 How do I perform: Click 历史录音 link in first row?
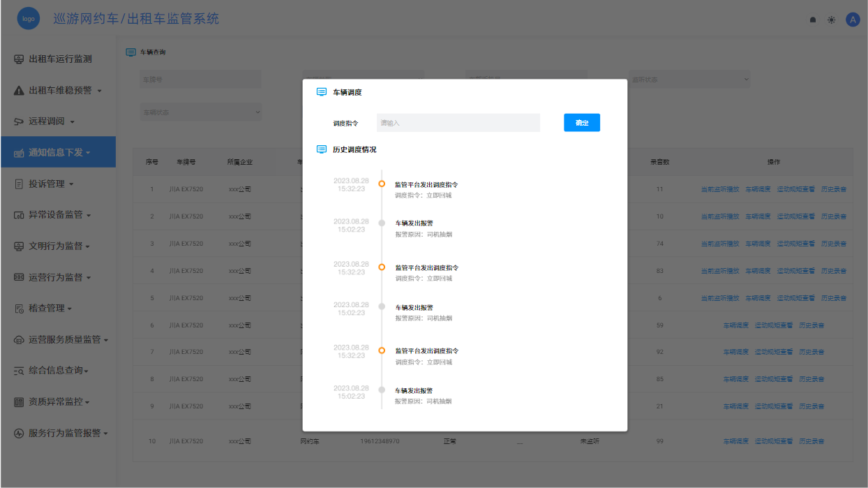833,189
